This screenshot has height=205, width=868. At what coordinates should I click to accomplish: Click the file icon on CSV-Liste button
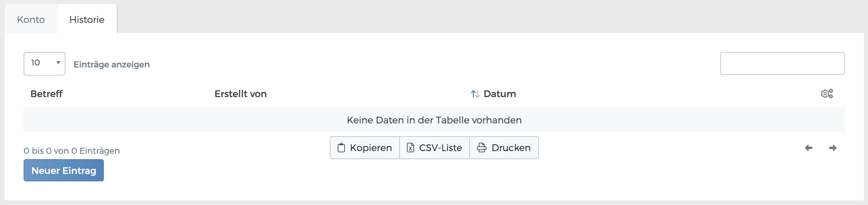411,147
